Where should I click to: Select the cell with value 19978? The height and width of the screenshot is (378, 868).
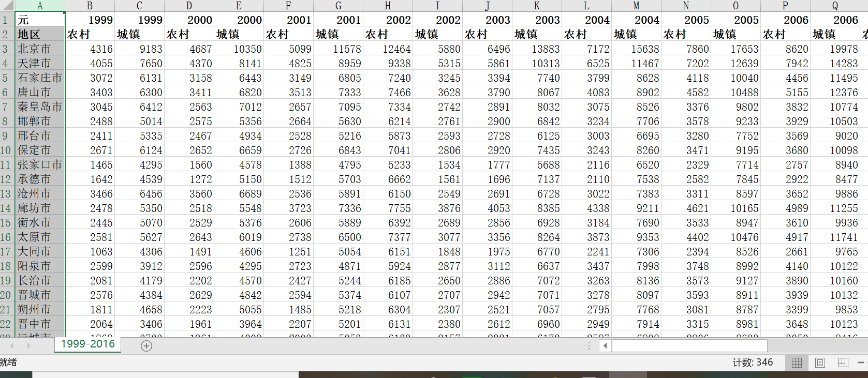(835, 49)
